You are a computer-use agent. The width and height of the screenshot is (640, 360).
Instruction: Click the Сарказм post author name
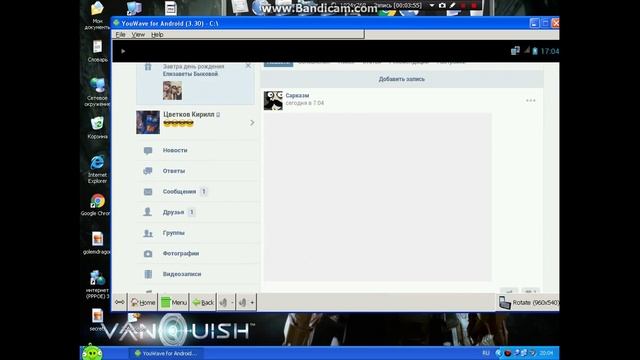pyautogui.click(x=297, y=96)
